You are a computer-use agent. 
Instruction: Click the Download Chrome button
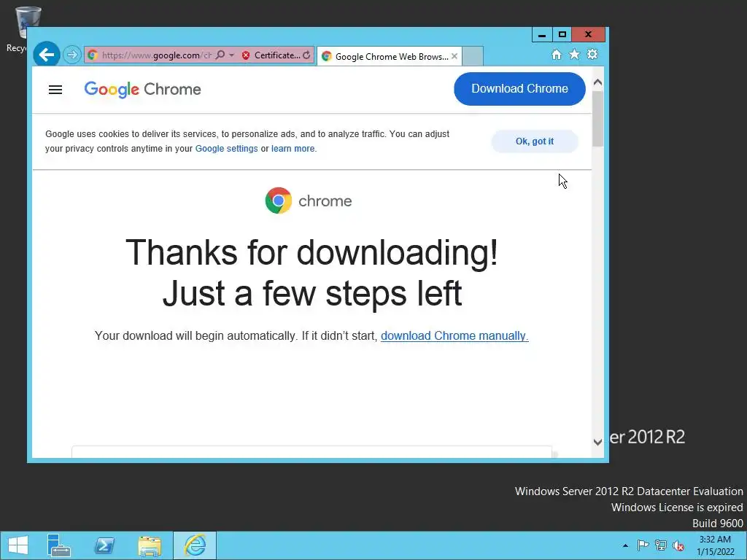point(519,88)
